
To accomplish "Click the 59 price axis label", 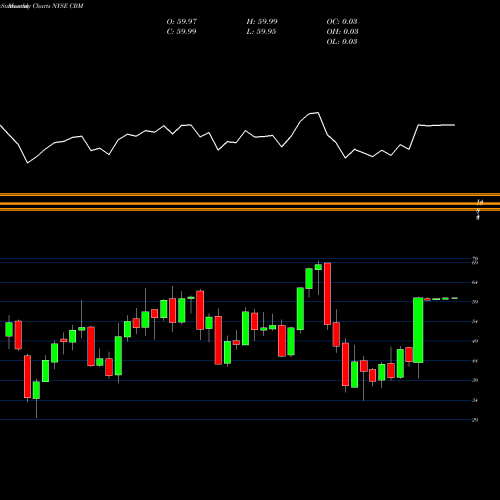I will [x=475, y=302].
